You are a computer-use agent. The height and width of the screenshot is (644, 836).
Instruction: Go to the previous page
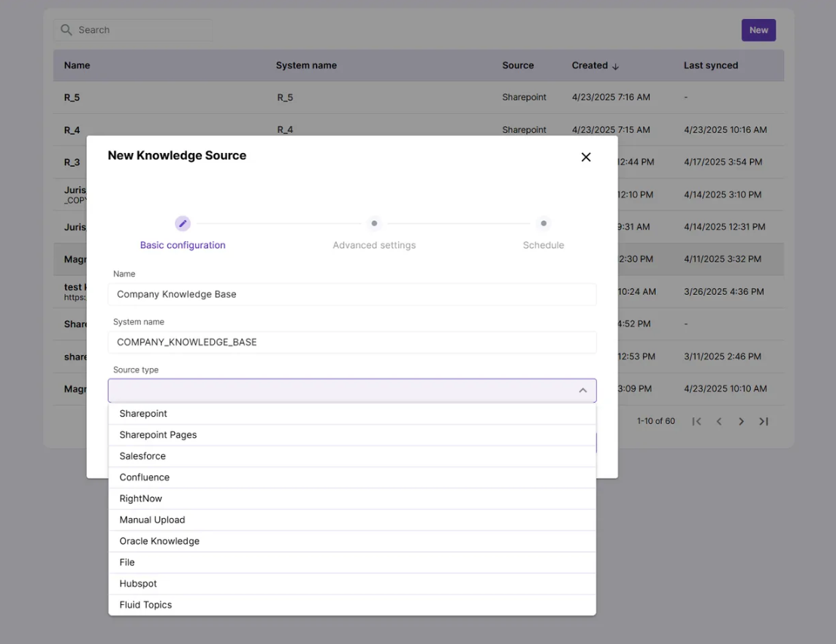click(x=719, y=422)
